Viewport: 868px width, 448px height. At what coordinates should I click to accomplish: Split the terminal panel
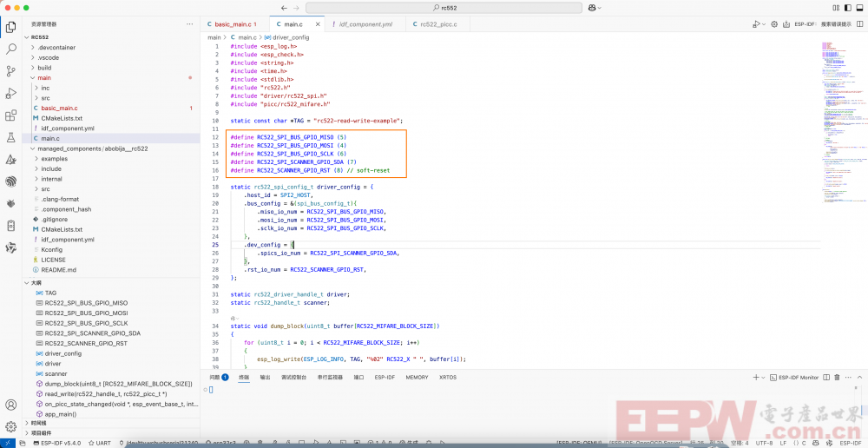click(x=826, y=377)
